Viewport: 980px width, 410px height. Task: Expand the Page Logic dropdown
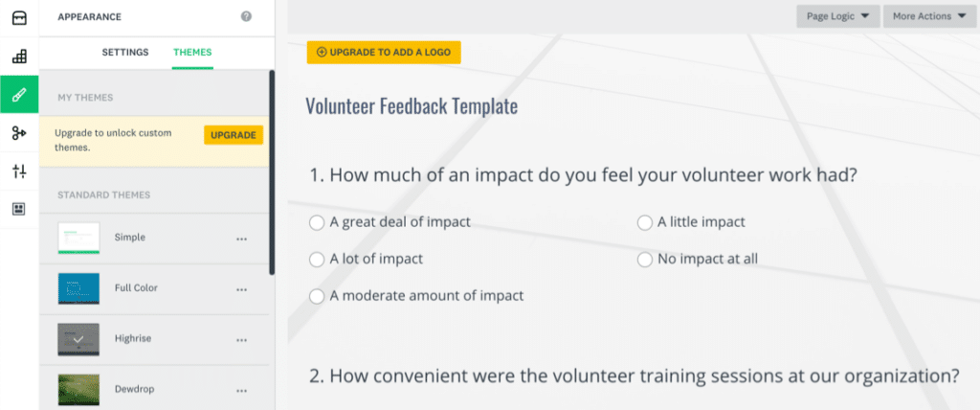click(x=836, y=16)
